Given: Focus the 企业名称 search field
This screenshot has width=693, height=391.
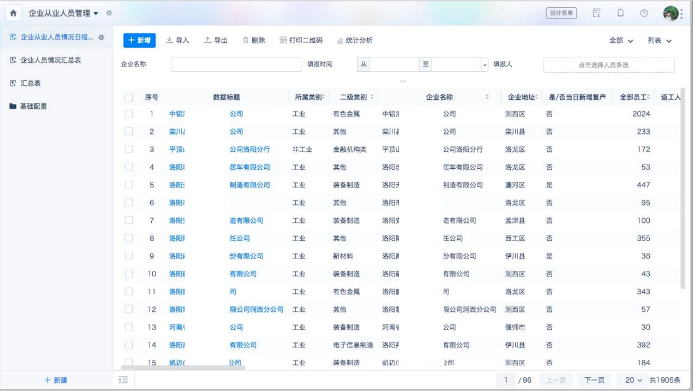Looking at the screenshot, I should tap(236, 65).
